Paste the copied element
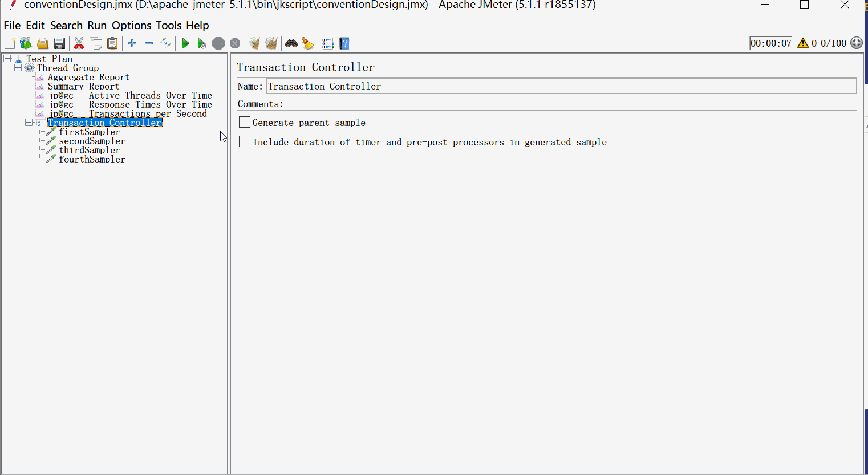868x475 pixels. tap(112, 43)
